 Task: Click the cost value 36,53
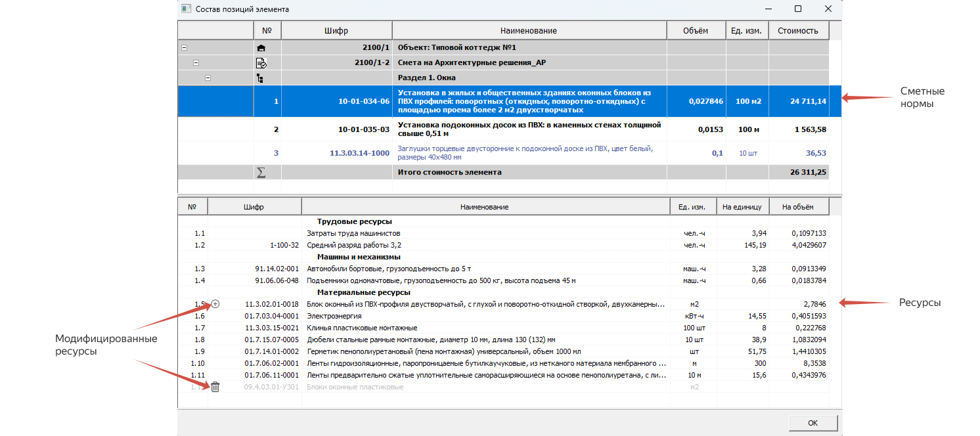click(x=816, y=153)
